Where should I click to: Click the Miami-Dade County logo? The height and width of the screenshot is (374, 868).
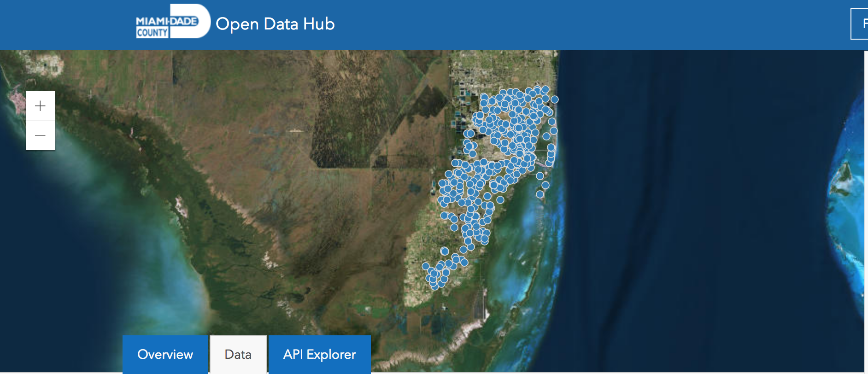(173, 22)
